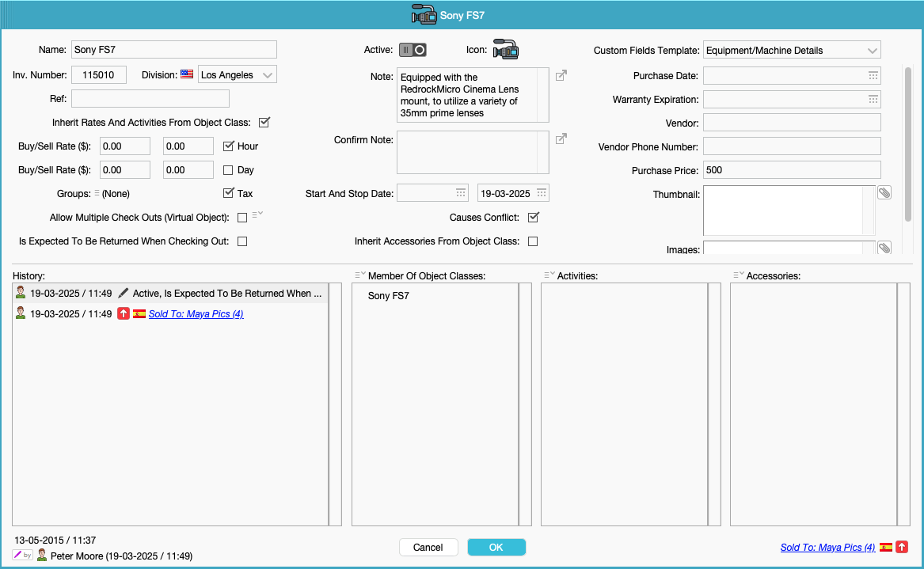The height and width of the screenshot is (569, 924).
Task: Click the Inv. Number field
Action: 99,75
